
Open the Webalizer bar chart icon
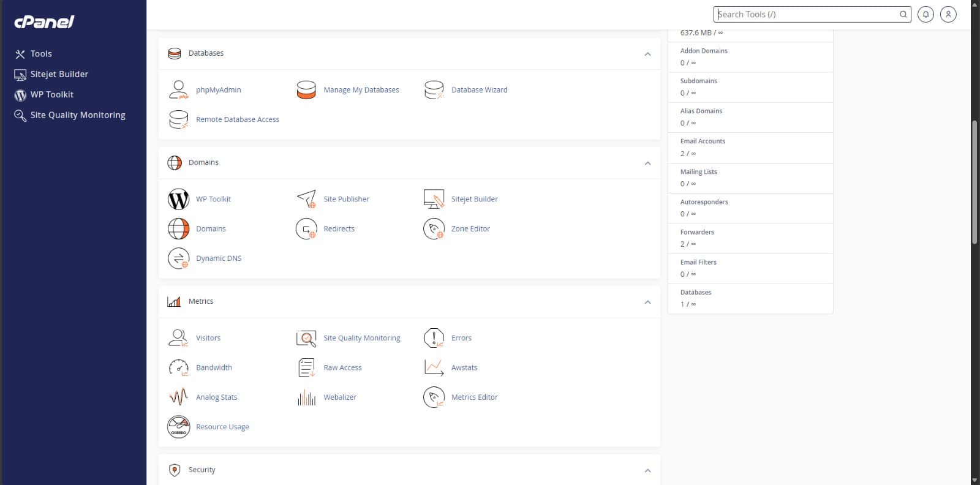(306, 397)
